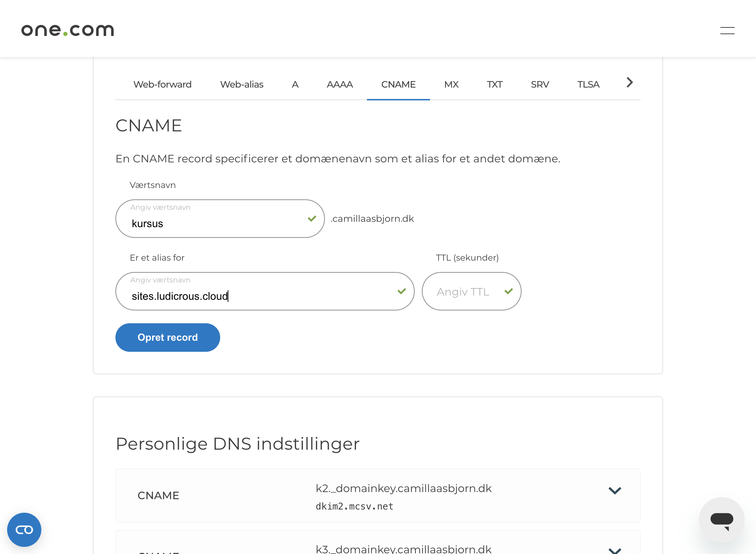This screenshot has height=554, width=756.
Task: Click the hostname field containing kursus
Action: tap(220, 219)
